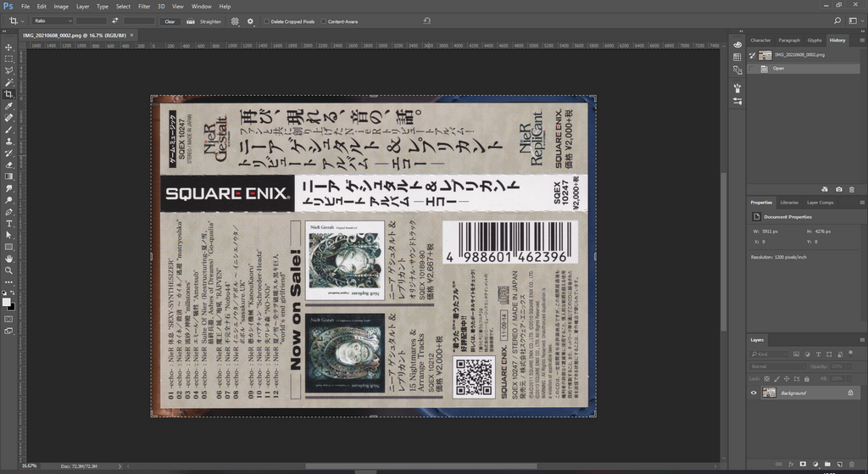Select the Zoom tool in toolbar
The height and width of the screenshot is (474, 868).
coord(8,270)
